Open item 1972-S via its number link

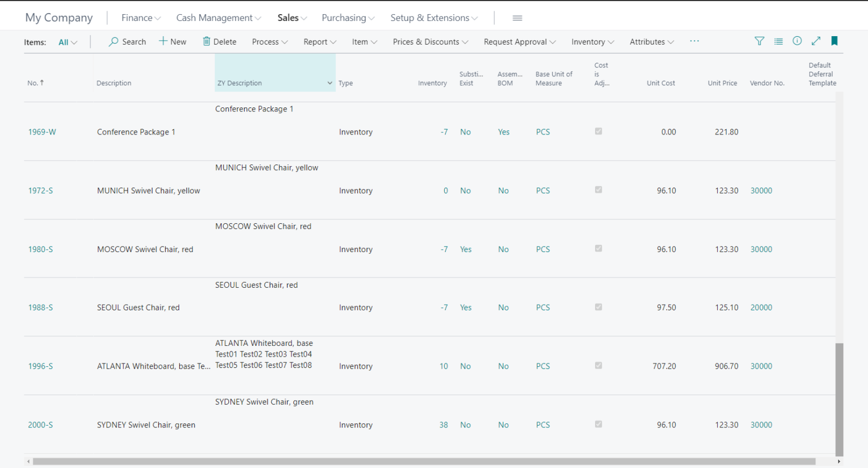point(40,190)
